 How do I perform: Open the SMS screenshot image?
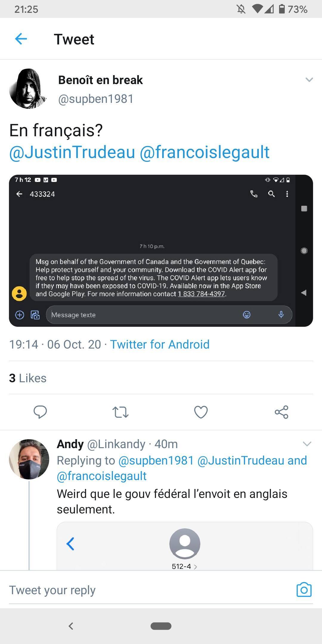tap(161, 250)
